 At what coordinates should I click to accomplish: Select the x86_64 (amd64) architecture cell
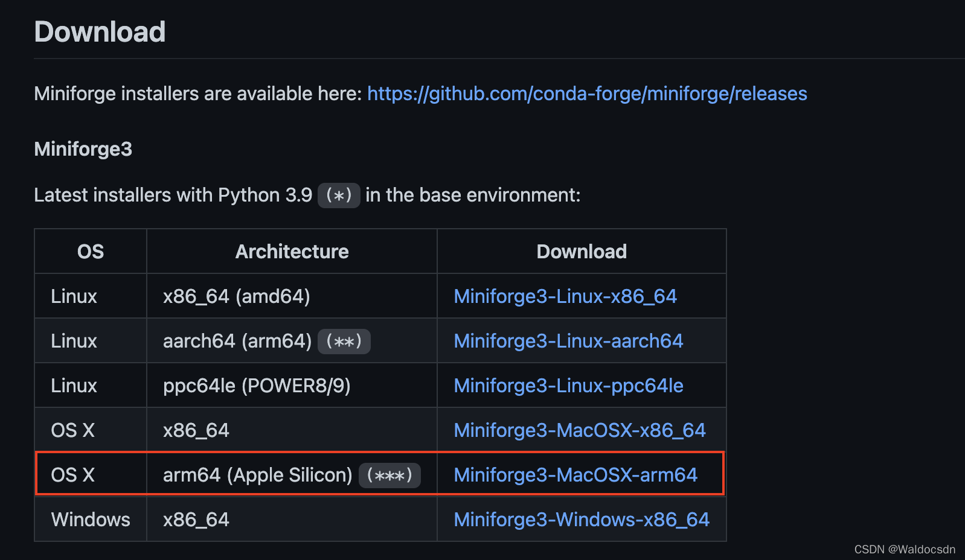pos(292,296)
